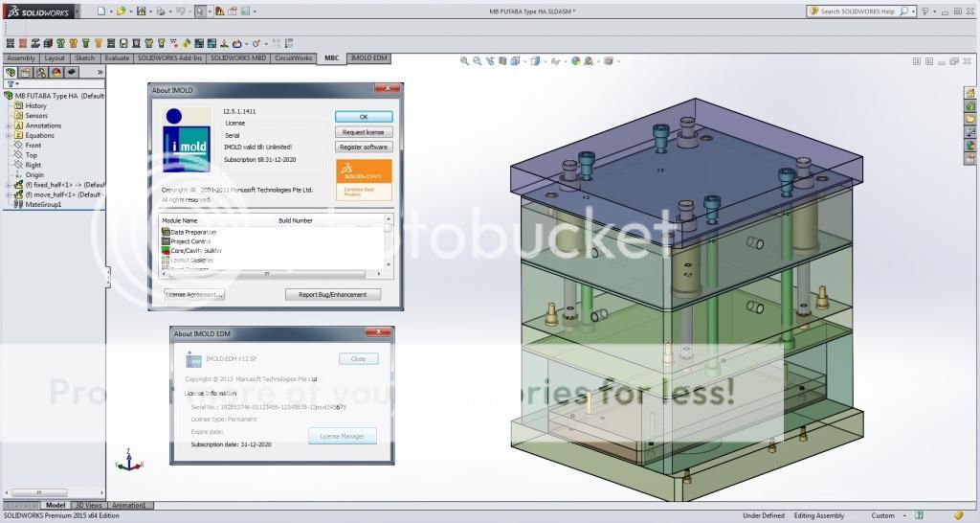Image resolution: width=980 pixels, height=523 pixels.
Task: Click the Report Bug/Enhancement button
Action: 332,295
